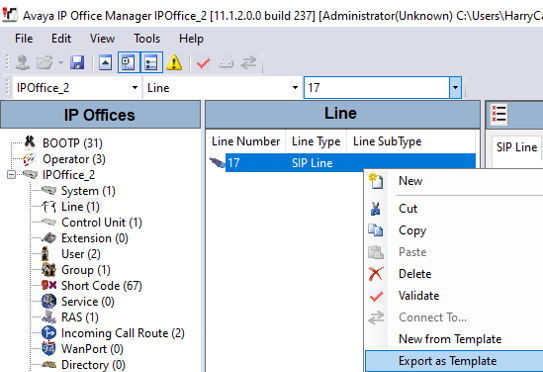Click the Avaya IP Office Manager app icon

(10, 15)
